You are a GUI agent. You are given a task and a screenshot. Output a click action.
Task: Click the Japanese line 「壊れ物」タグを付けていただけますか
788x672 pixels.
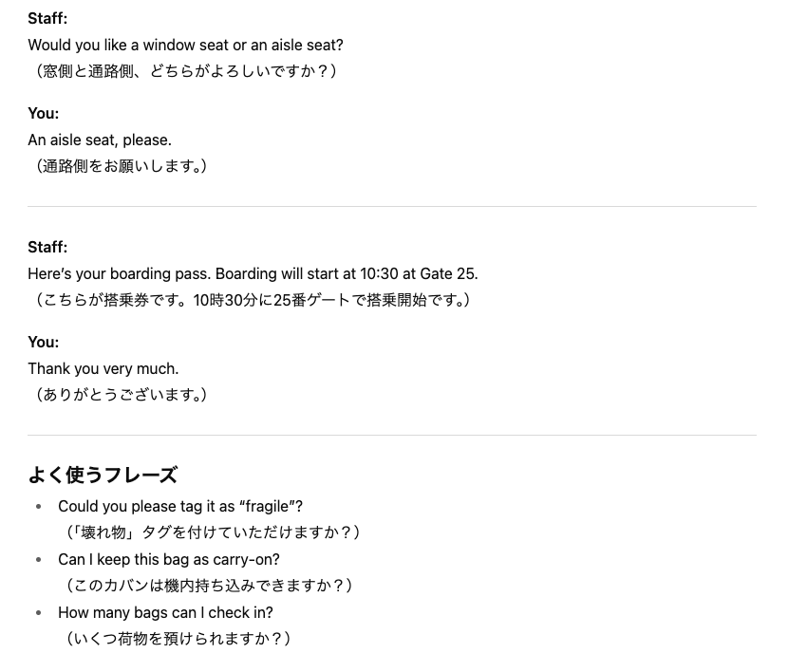(212, 532)
